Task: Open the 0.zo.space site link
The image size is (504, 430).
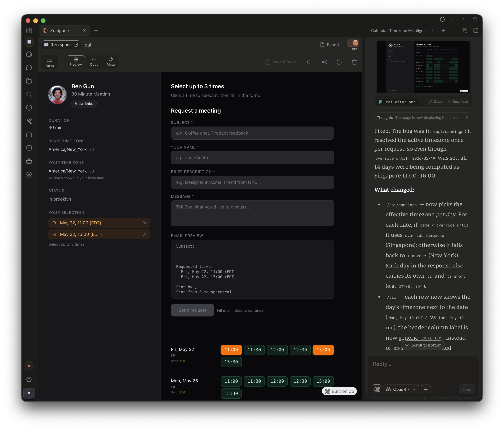Action: click(61, 45)
